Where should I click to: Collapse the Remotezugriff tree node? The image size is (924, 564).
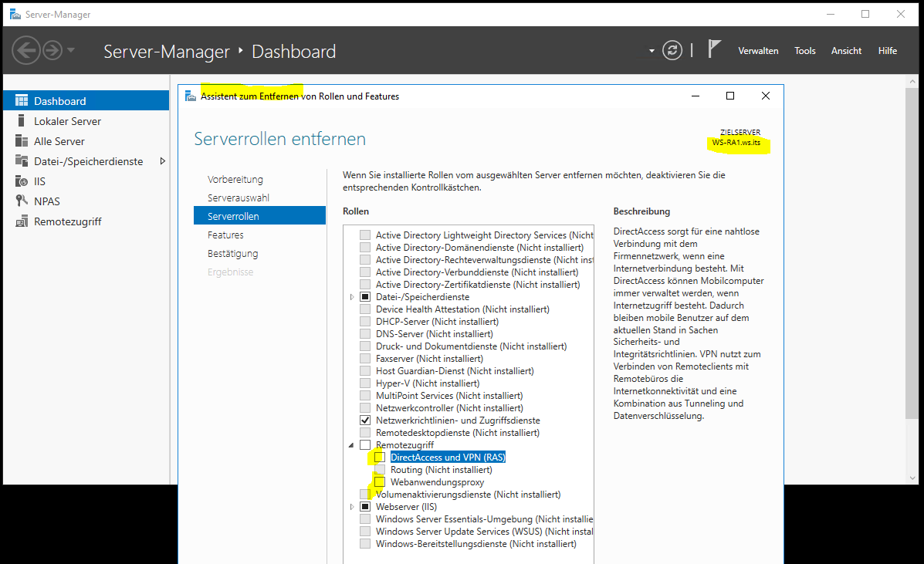click(351, 445)
